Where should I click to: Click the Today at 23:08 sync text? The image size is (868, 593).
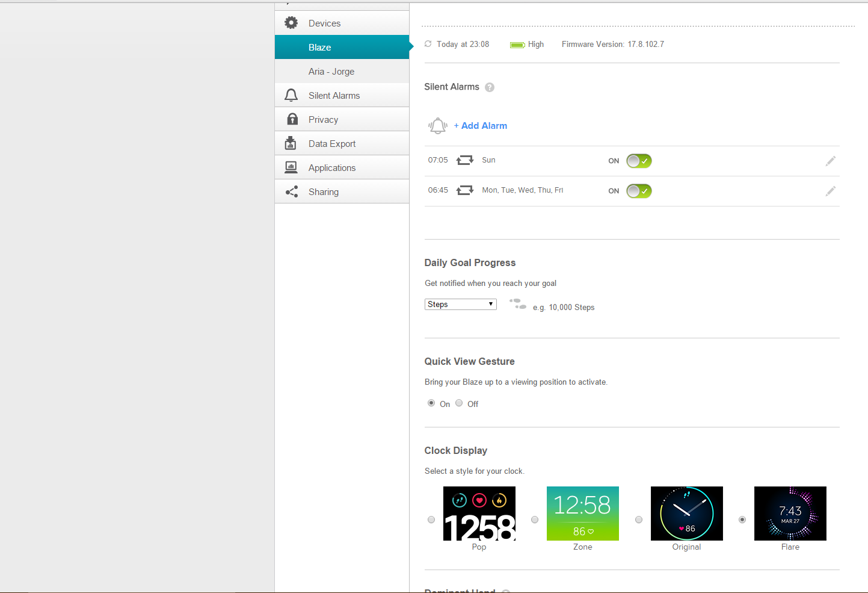click(x=463, y=45)
